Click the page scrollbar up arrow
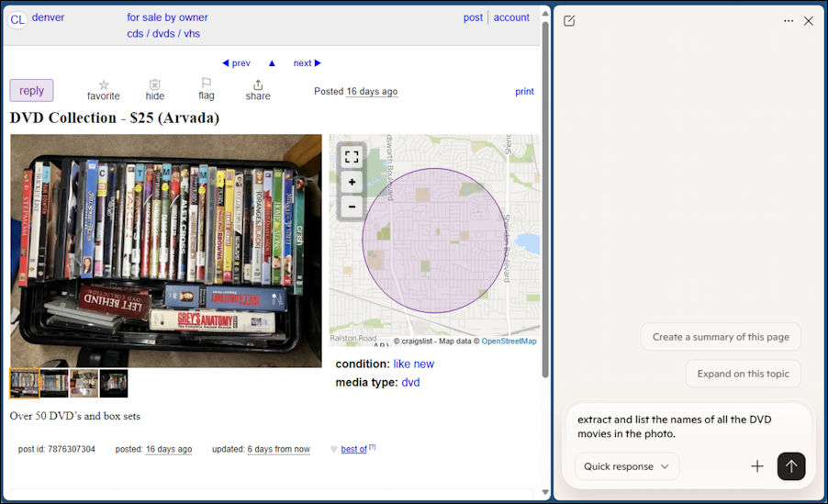Screen dimensions: 828x504 click(545, 15)
